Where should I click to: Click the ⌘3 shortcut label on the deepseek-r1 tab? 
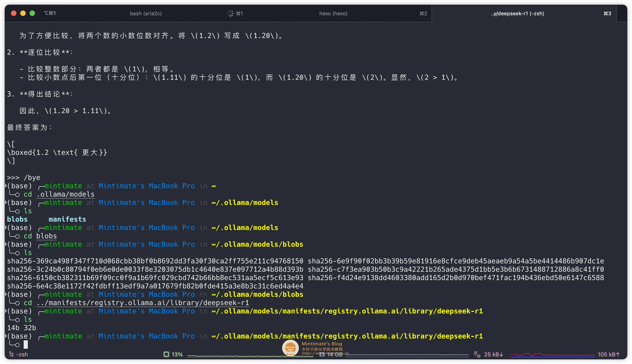607,13
